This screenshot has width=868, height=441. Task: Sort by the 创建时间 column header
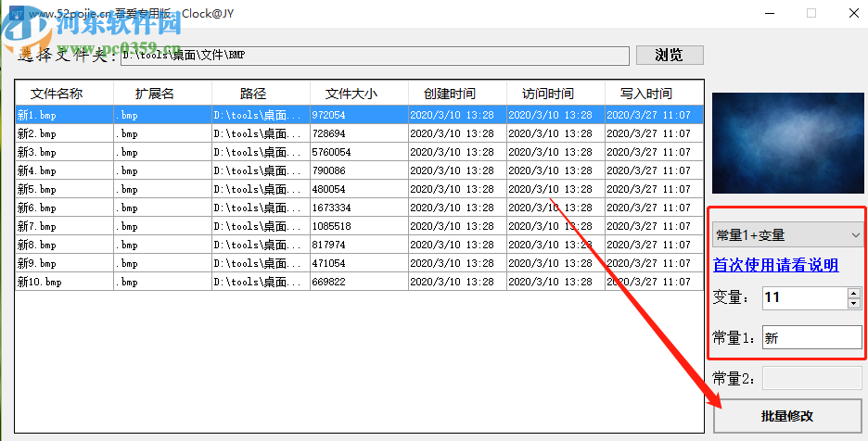tap(457, 93)
